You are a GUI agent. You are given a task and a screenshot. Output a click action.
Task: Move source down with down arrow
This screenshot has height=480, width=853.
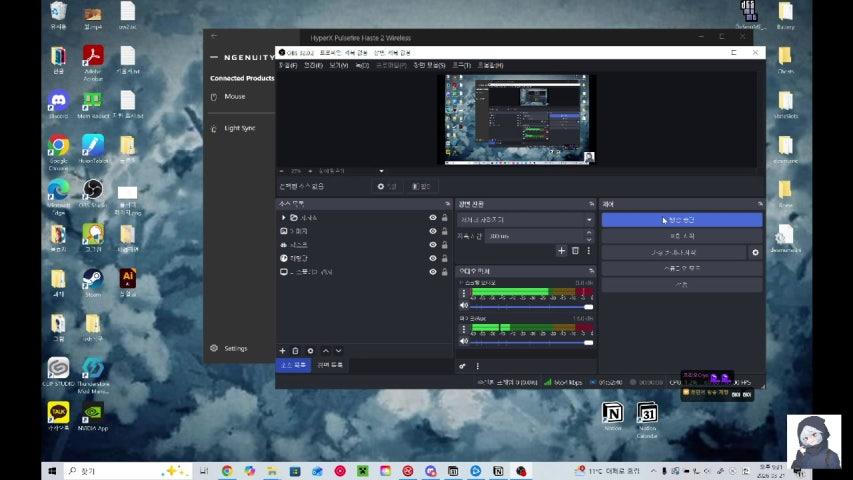338,351
